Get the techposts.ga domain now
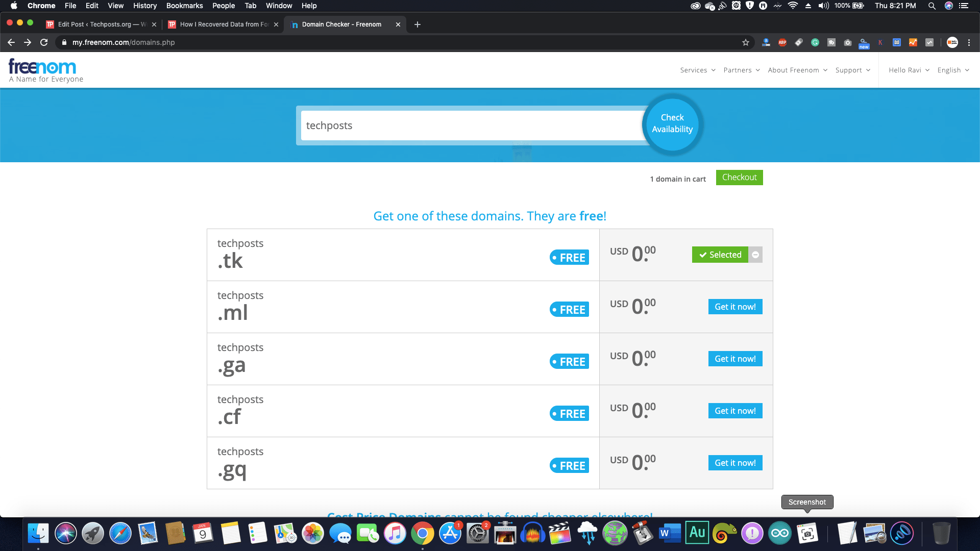Viewport: 980px width, 551px height. [x=735, y=359]
